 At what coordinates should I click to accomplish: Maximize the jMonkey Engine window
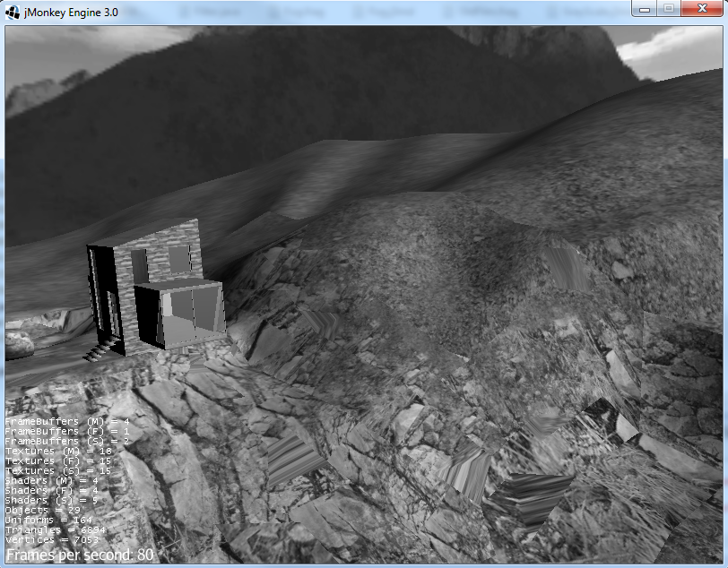(x=669, y=9)
